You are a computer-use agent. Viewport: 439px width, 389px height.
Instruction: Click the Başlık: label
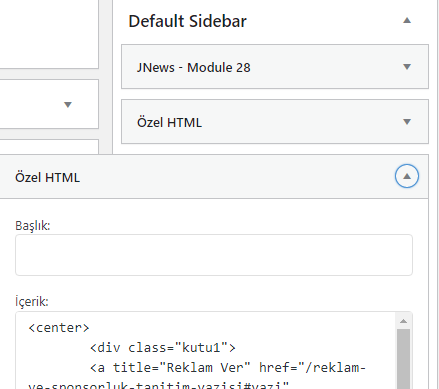coord(33,226)
